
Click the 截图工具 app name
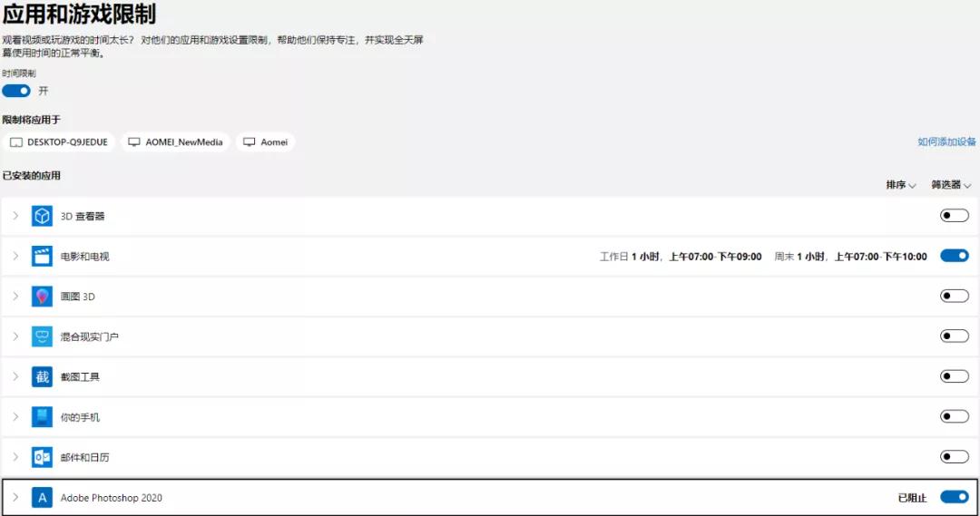[80, 376]
